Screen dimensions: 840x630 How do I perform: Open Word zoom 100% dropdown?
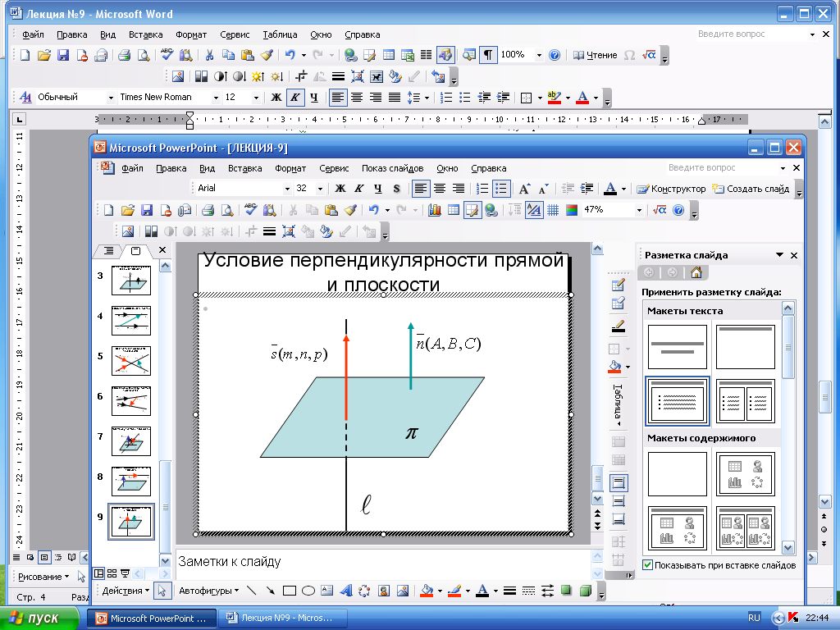point(539,55)
